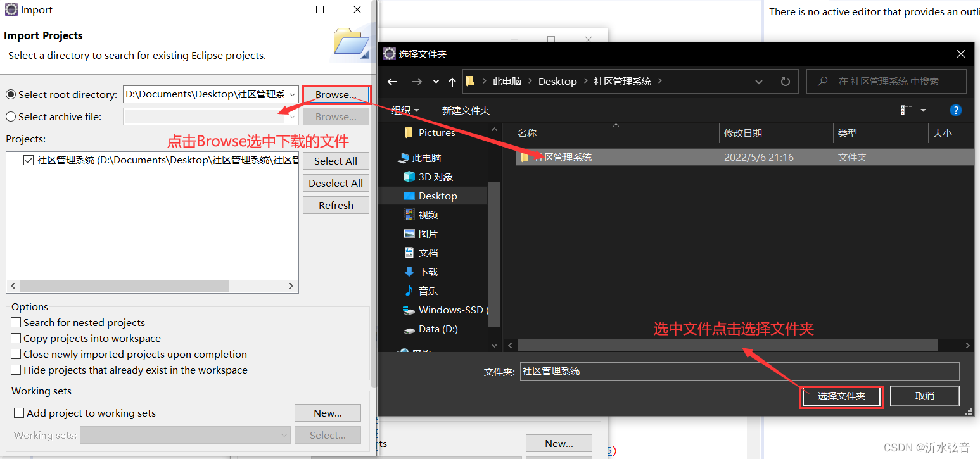Enable Search for nested projects

16,322
